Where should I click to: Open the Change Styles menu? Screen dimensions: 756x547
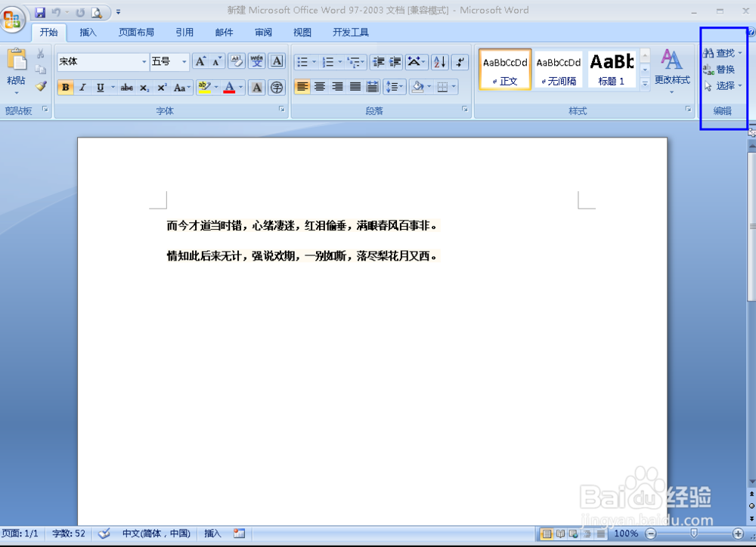pyautogui.click(x=671, y=71)
